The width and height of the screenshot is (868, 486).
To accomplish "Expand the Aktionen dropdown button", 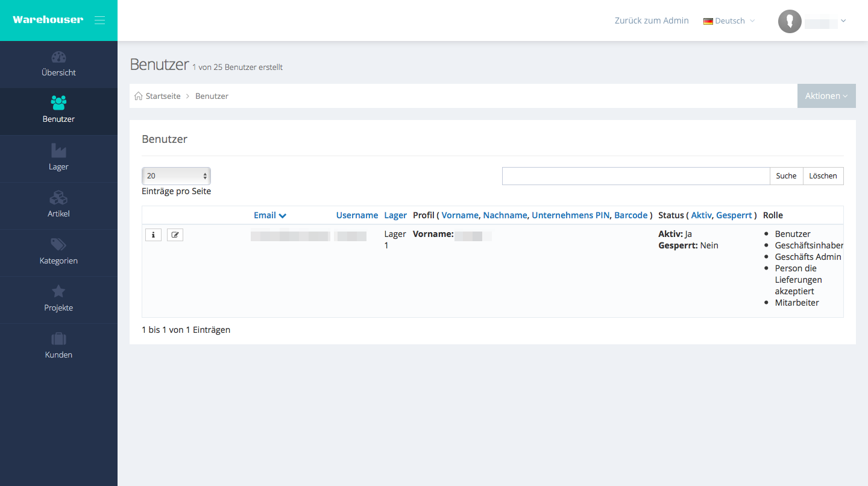I will point(826,96).
